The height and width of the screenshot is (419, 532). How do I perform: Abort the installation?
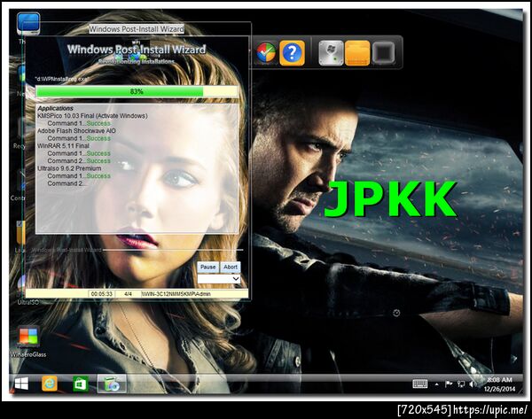231,268
